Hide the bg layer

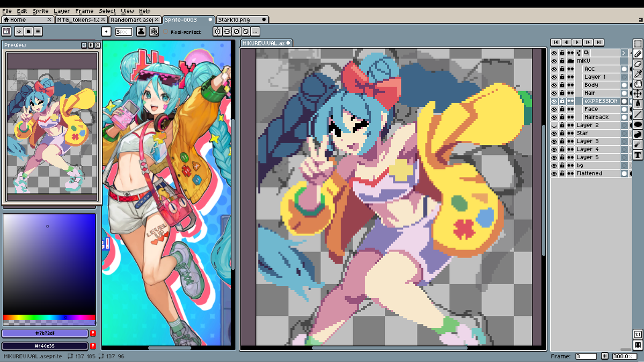click(x=554, y=165)
